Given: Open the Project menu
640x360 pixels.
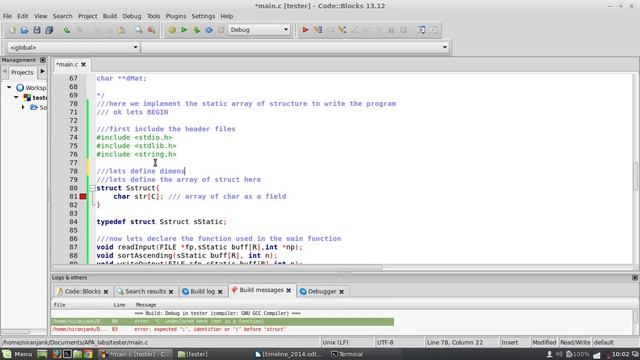Looking at the screenshot, I should (x=88, y=16).
